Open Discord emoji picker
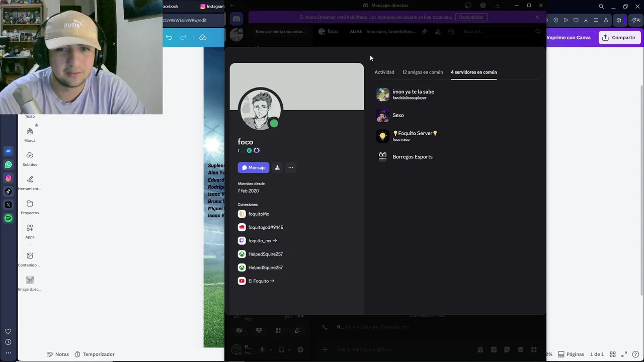Image resolution: width=644 pixels, height=362 pixels. 521,349
